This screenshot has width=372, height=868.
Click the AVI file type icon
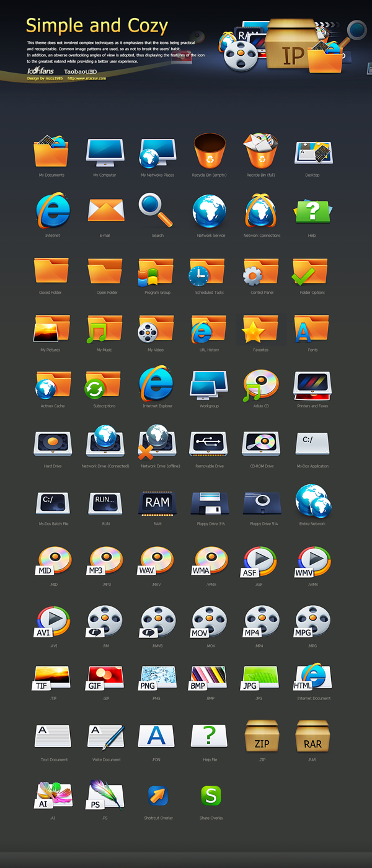coord(52,622)
